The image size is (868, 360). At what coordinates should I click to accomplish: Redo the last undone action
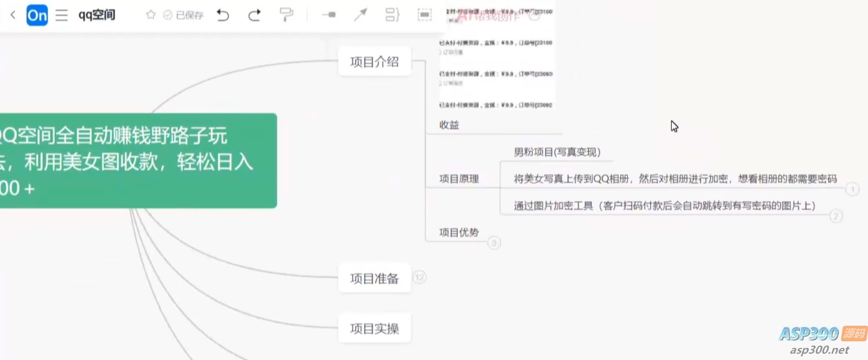point(254,15)
